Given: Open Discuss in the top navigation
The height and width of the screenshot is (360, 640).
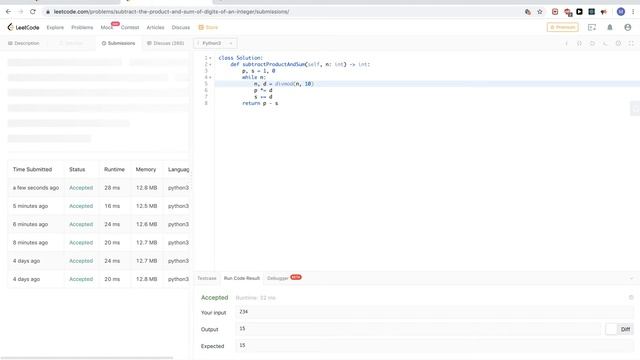Looking at the screenshot, I should point(181,27).
